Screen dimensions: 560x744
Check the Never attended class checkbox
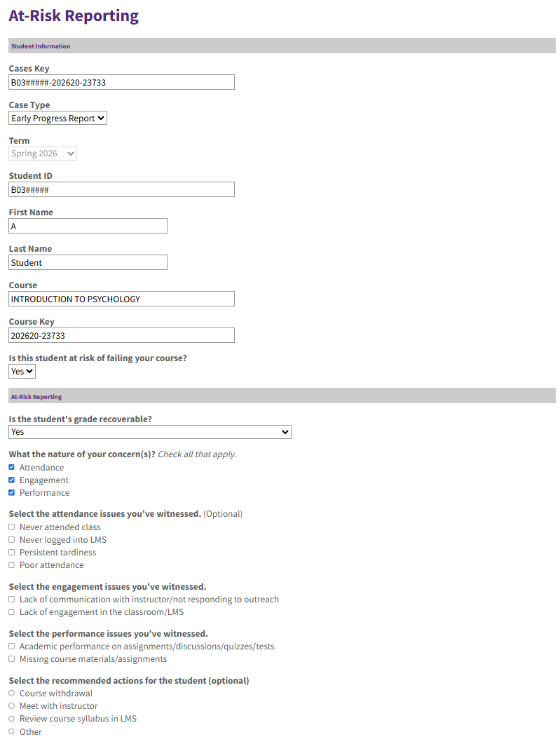(12, 527)
